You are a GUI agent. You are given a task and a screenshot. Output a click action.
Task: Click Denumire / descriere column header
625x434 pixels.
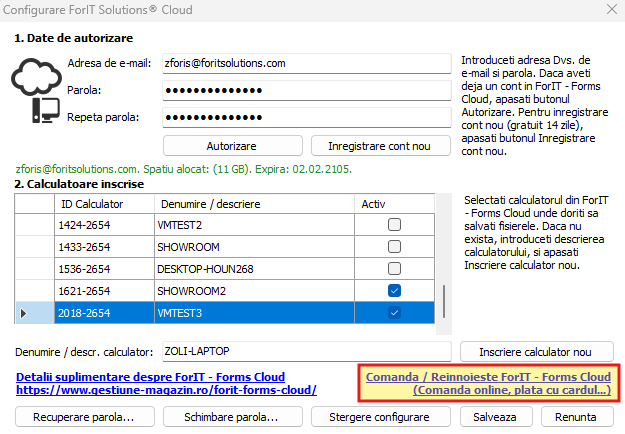click(254, 204)
